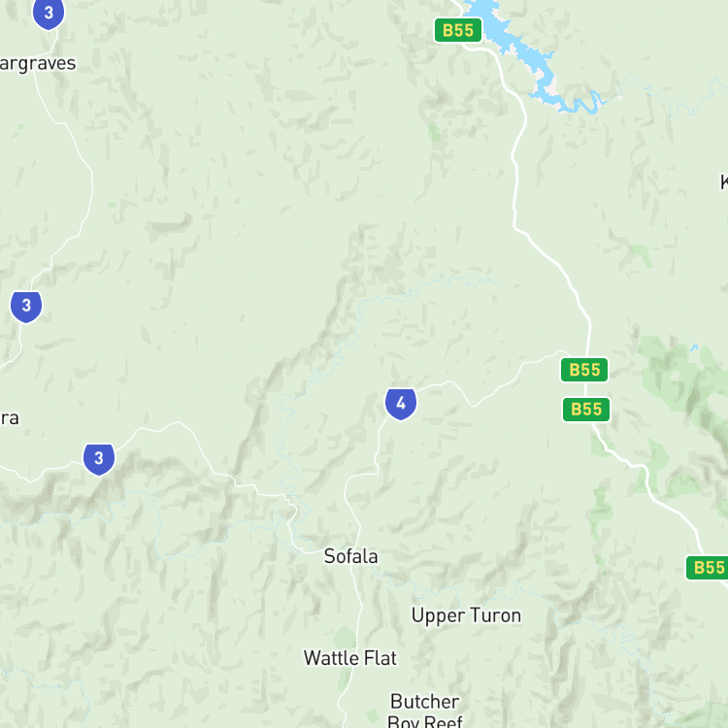Click the route 3 shield above Hargraves

click(x=49, y=13)
